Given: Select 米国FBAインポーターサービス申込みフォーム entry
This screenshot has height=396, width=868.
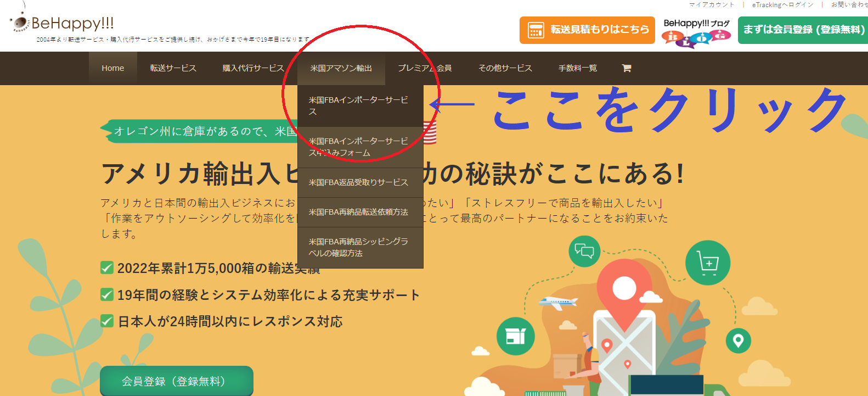Looking at the screenshot, I should pyautogui.click(x=360, y=147).
